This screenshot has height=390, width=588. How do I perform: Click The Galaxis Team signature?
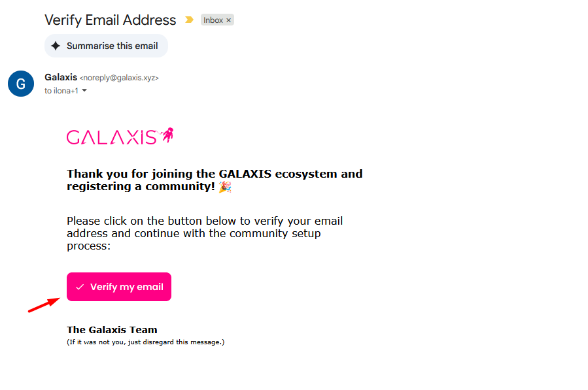112,330
